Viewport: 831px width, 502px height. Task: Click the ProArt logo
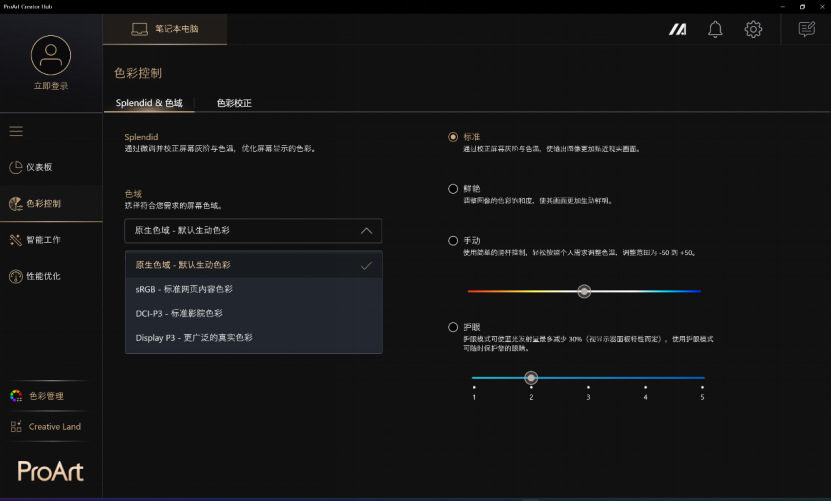point(50,471)
